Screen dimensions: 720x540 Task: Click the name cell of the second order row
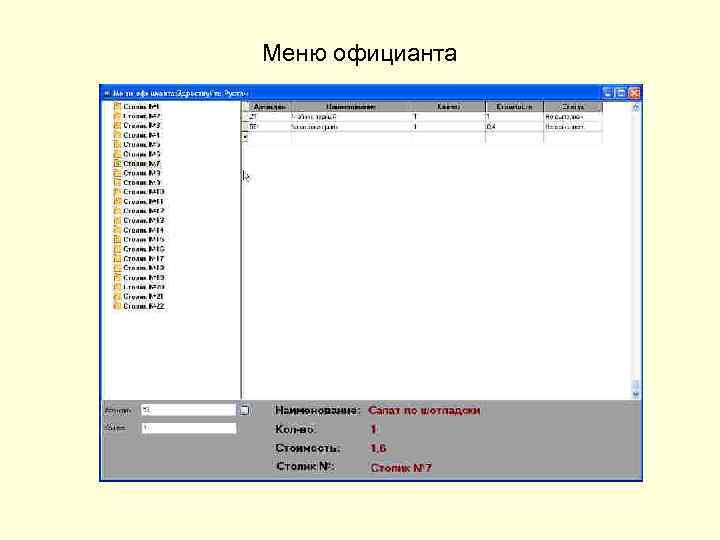click(x=351, y=127)
